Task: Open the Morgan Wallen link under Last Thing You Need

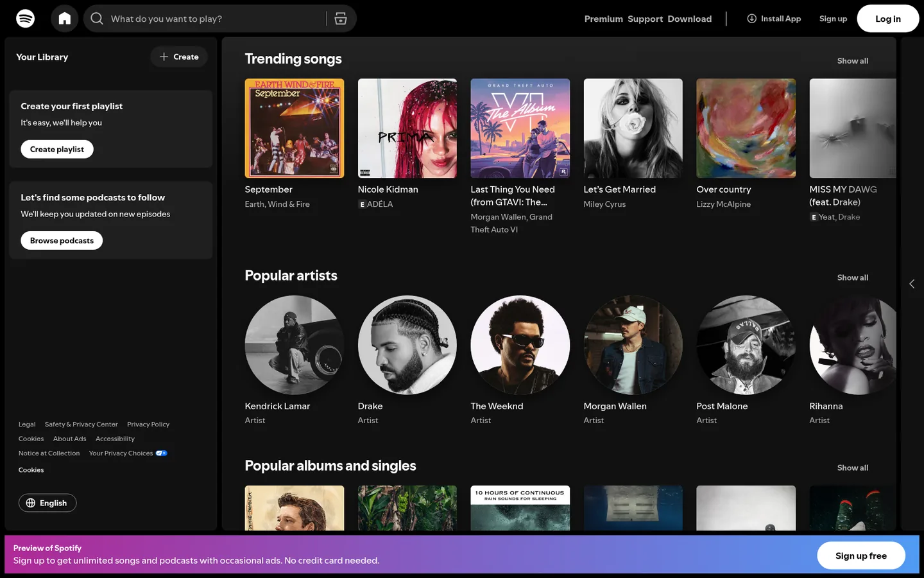Action: 498,217
